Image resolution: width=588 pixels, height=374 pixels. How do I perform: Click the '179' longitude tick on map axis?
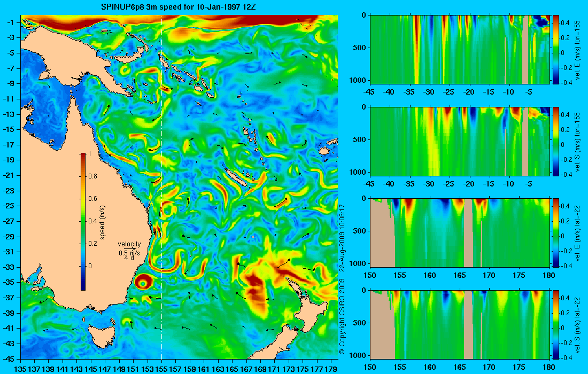[x=331, y=369]
